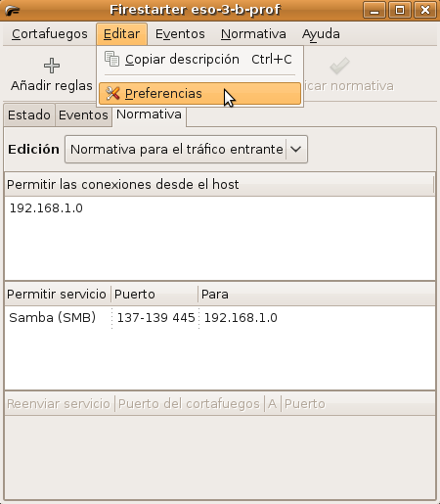This screenshot has height=504, width=440.
Task: Select host entry 192.168.1.0 in the list
Action: pyautogui.click(x=220, y=208)
